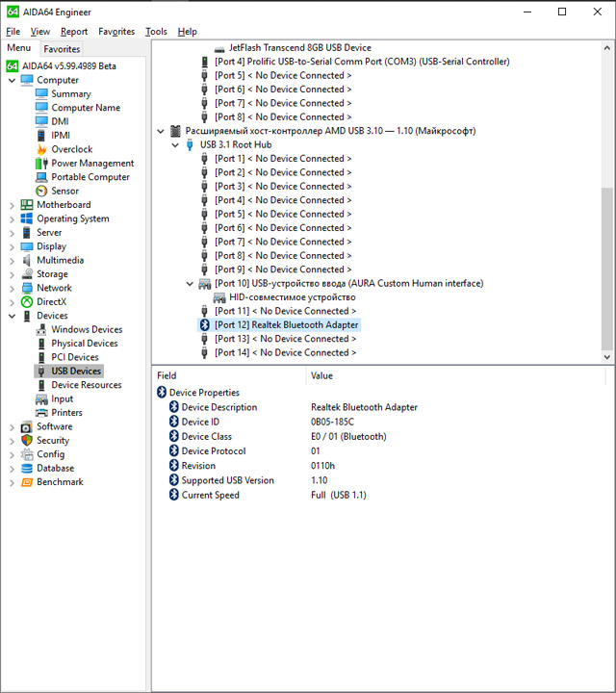Image resolution: width=616 pixels, height=693 pixels.
Task: Select Computer Name in the tree
Action: 86,108
